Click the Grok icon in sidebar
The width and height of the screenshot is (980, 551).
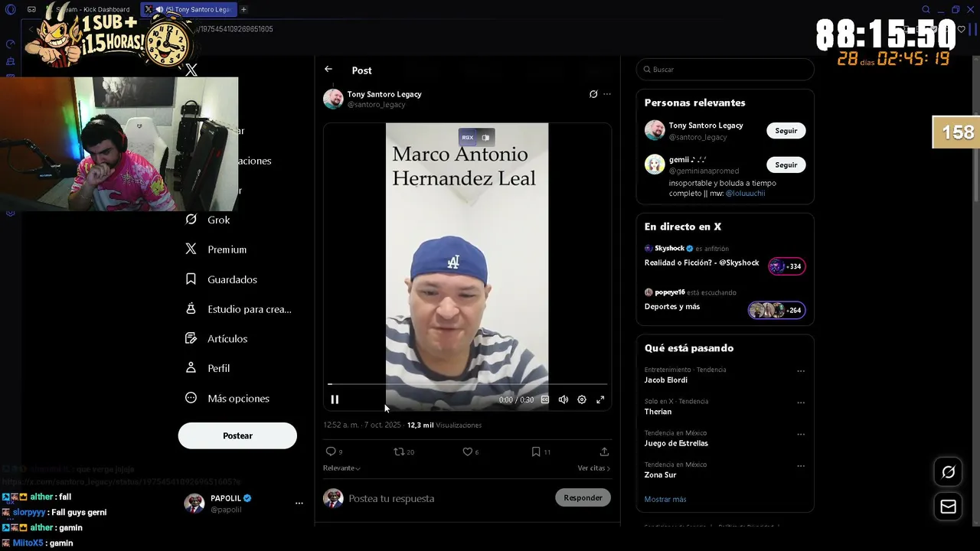pyautogui.click(x=191, y=220)
